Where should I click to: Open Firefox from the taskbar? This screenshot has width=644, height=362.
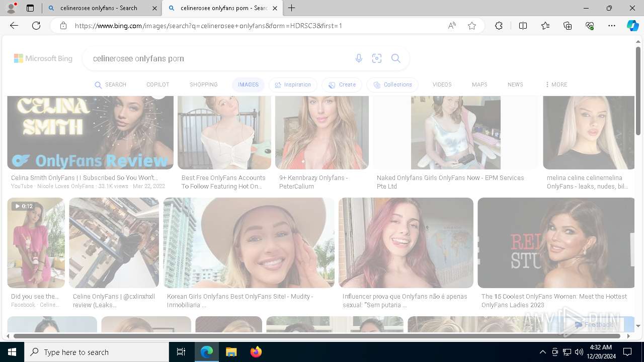256,352
